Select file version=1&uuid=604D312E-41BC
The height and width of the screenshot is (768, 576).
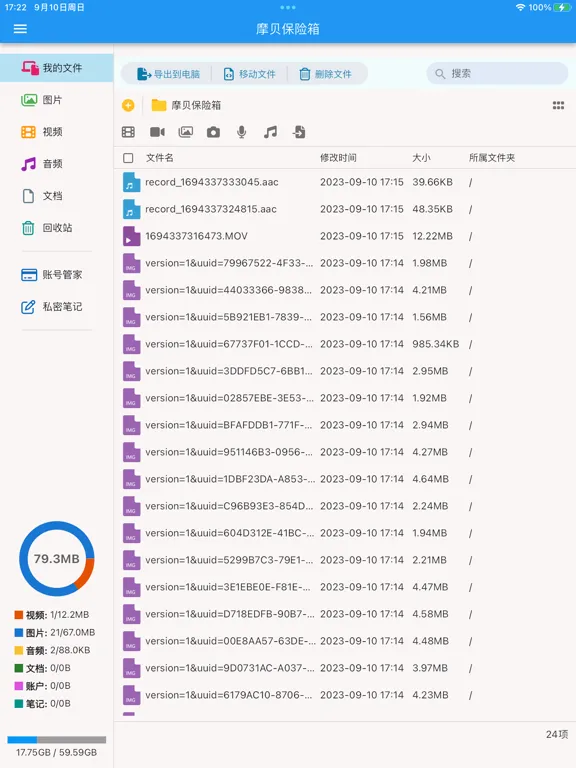tap(345, 533)
